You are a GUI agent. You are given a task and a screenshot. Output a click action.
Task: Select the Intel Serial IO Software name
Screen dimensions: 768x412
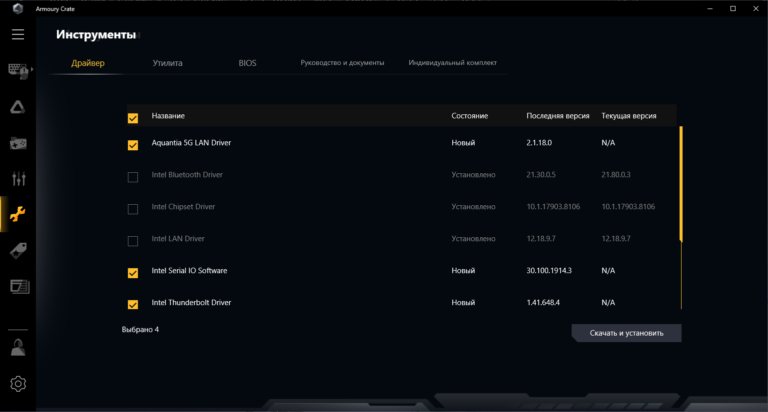tap(189, 270)
